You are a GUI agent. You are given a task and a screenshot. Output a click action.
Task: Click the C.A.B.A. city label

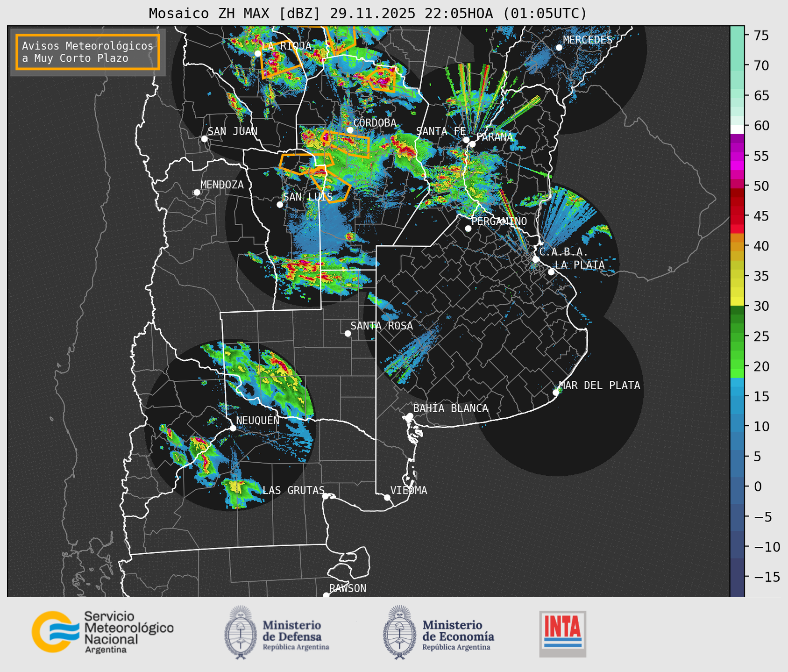click(x=564, y=252)
